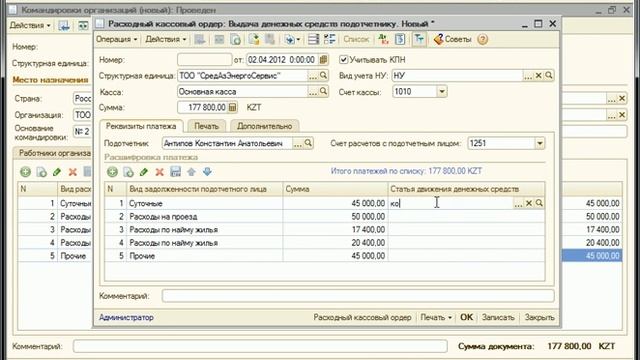Click the Дт/Кт posting result icon
Viewport: 640px width, 360px height.
(383, 39)
